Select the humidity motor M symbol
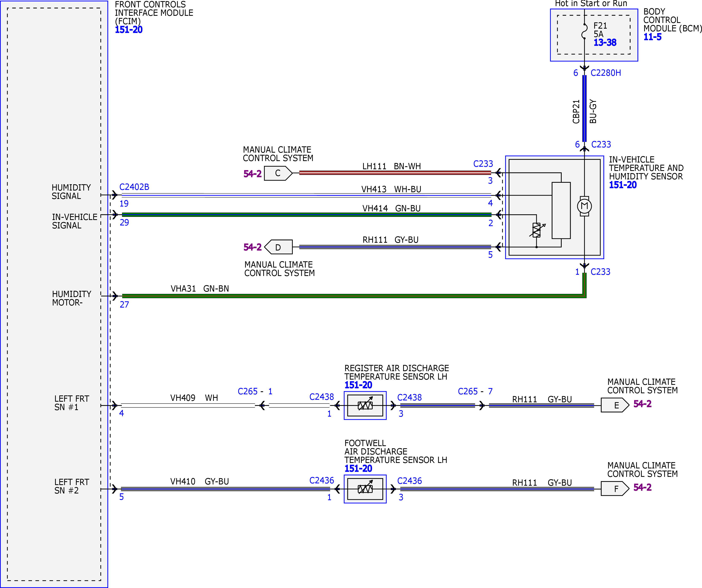Image resolution: width=702 pixels, height=588 pixels. coord(584,206)
